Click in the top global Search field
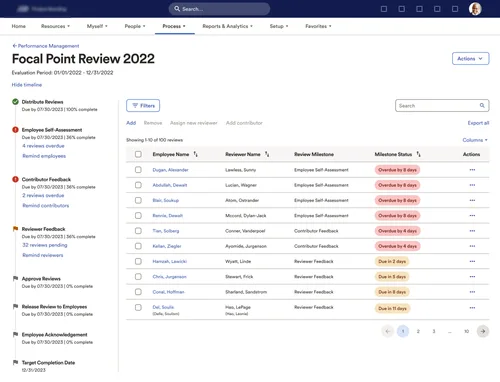500x382 pixels. 219,9
